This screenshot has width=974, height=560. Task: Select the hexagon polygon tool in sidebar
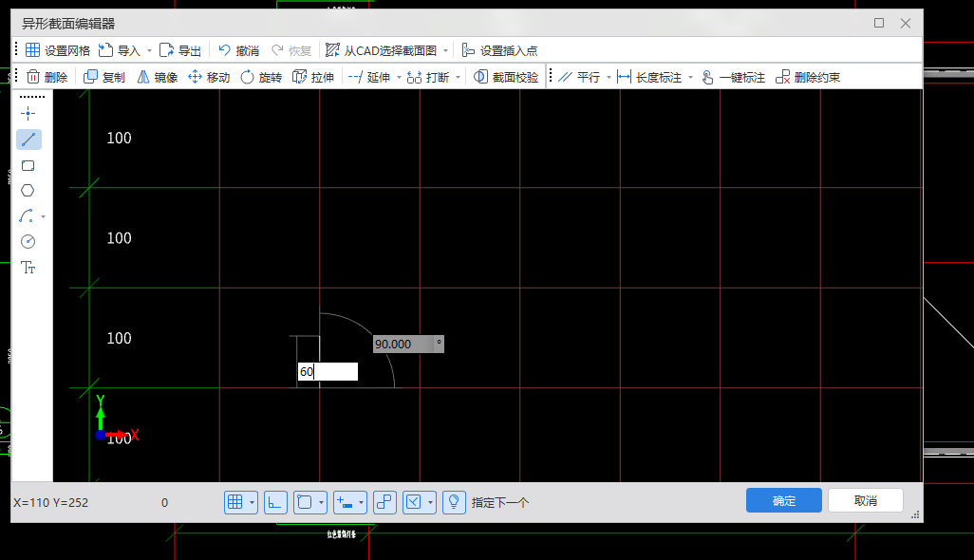click(28, 191)
